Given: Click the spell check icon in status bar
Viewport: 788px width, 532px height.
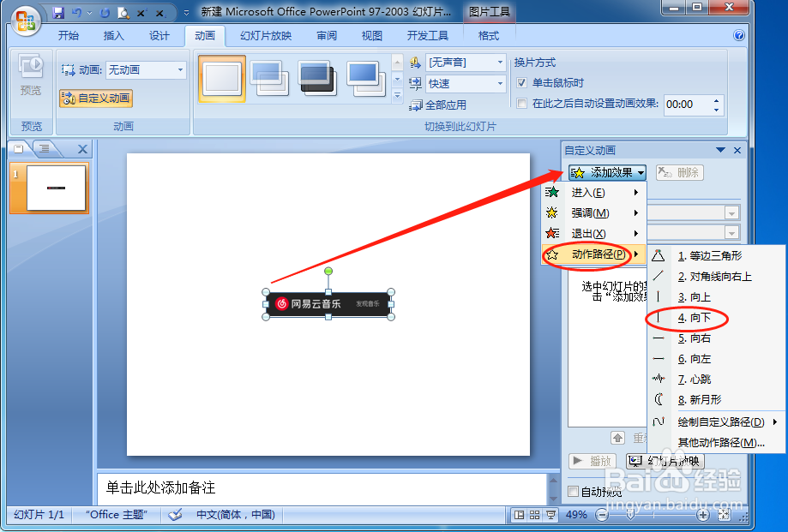Looking at the screenshot, I should (x=177, y=515).
